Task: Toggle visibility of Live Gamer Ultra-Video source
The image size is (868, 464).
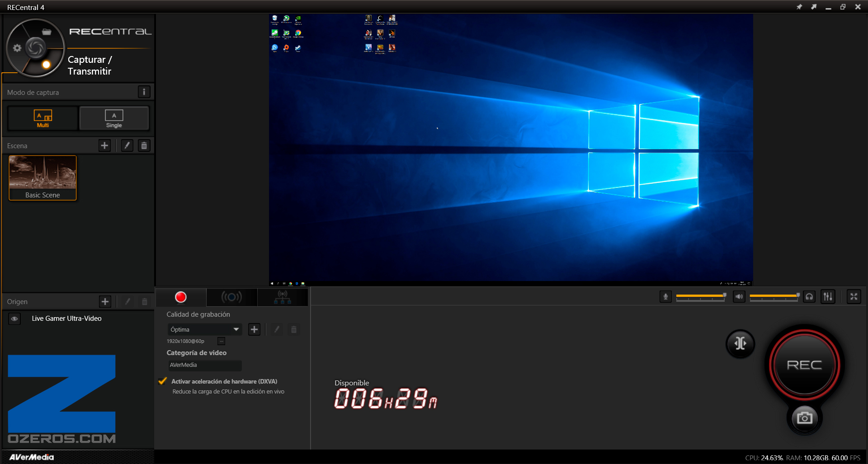Action: tap(14, 319)
